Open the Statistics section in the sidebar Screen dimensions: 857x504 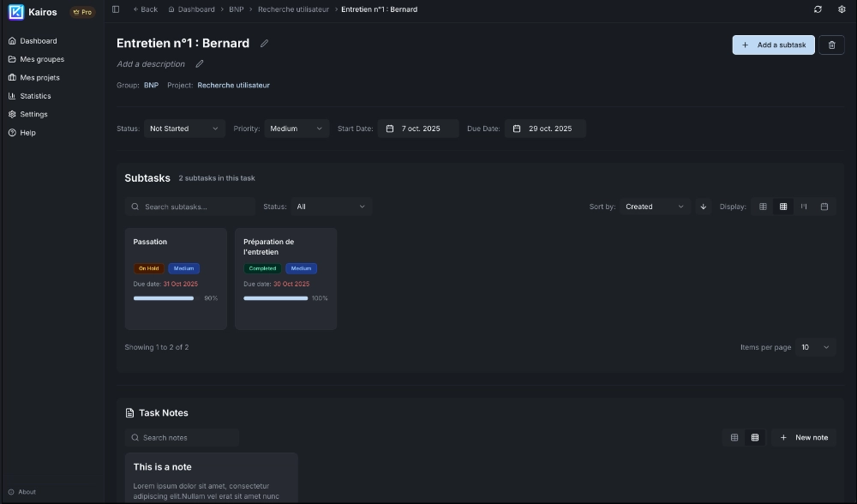click(36, 95)
